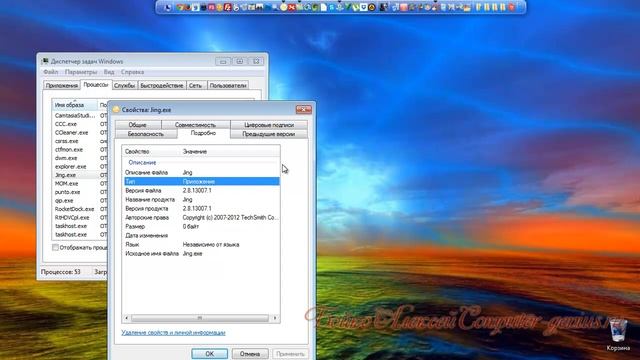Switch to Службы tab in Task Manager
The image size is (640, 360).
tap(124, 85)
